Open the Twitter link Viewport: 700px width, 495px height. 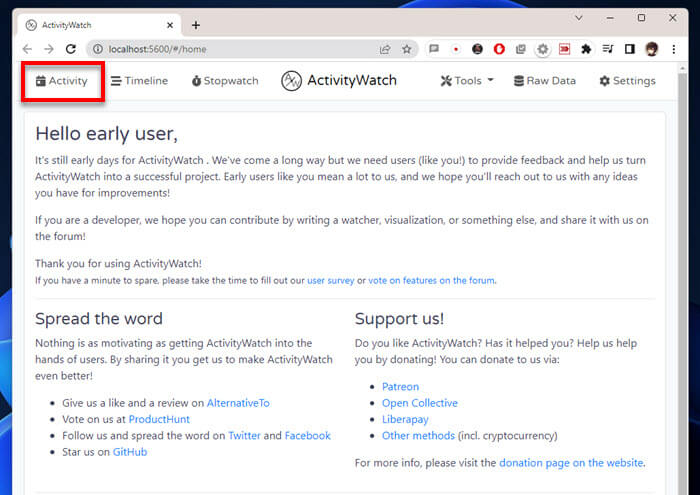[x=244, y=435]
